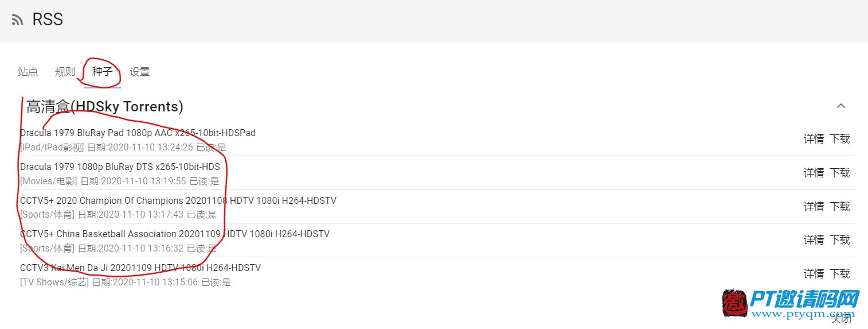Click 下载 for Dracula 1979 BluRay Pad torrent
The image size is (868, 329).
coord(840,139)
